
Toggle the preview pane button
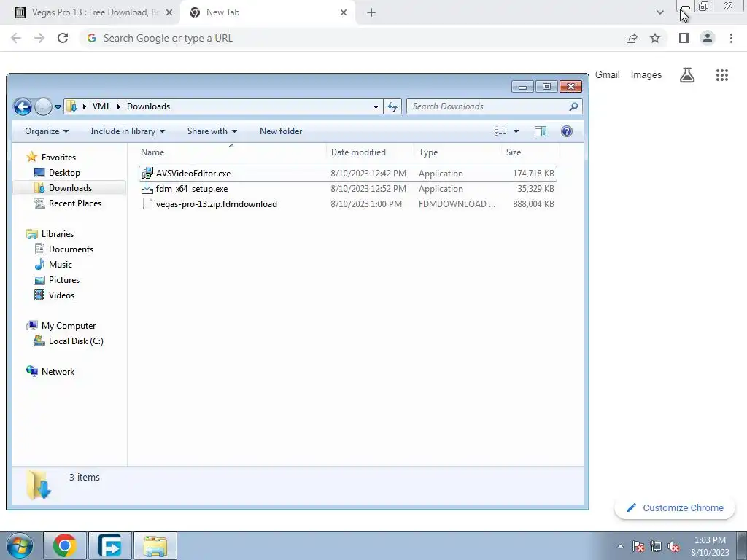(x=541, y=131)
